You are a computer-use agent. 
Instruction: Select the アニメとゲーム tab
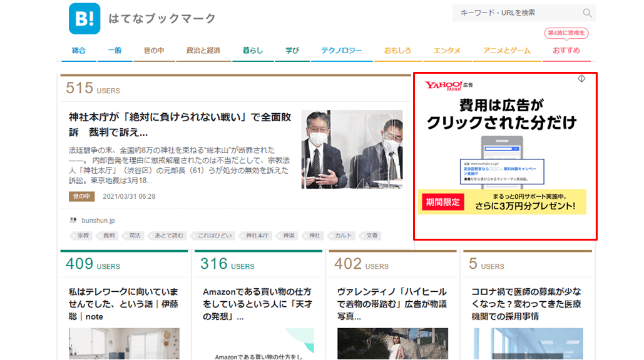(506, 51)
